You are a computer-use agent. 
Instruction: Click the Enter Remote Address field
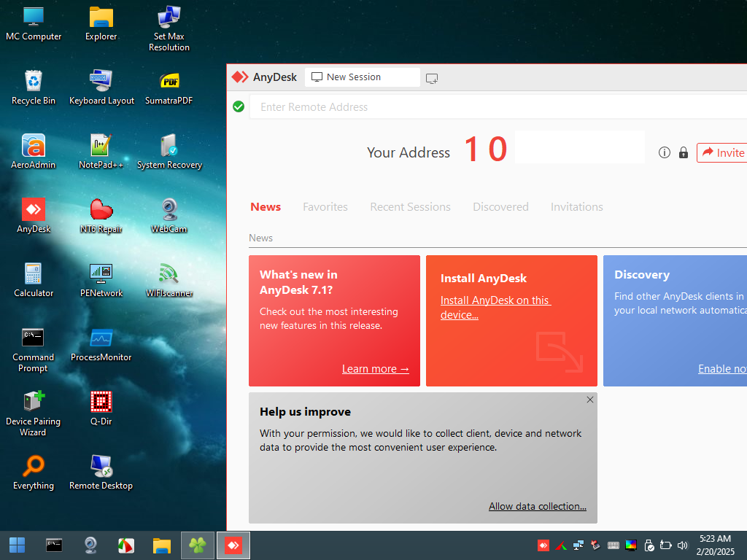pos(498,106)
